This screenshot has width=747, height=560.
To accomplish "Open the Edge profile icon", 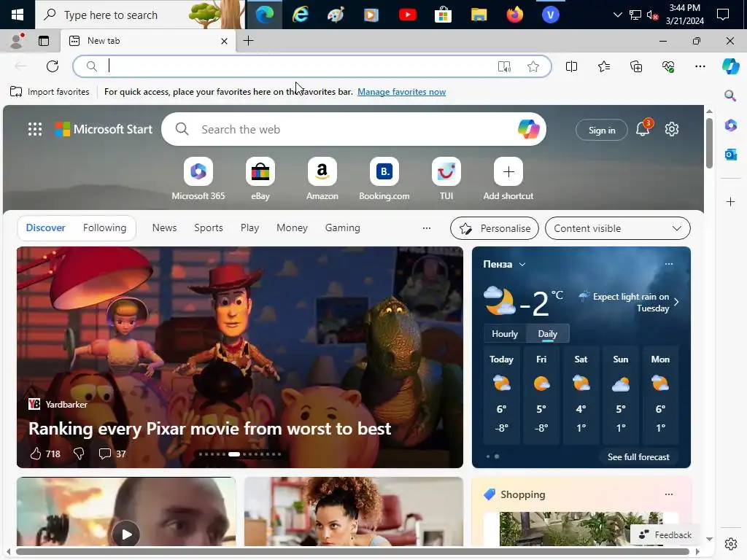I will click(x=16, y=41).
